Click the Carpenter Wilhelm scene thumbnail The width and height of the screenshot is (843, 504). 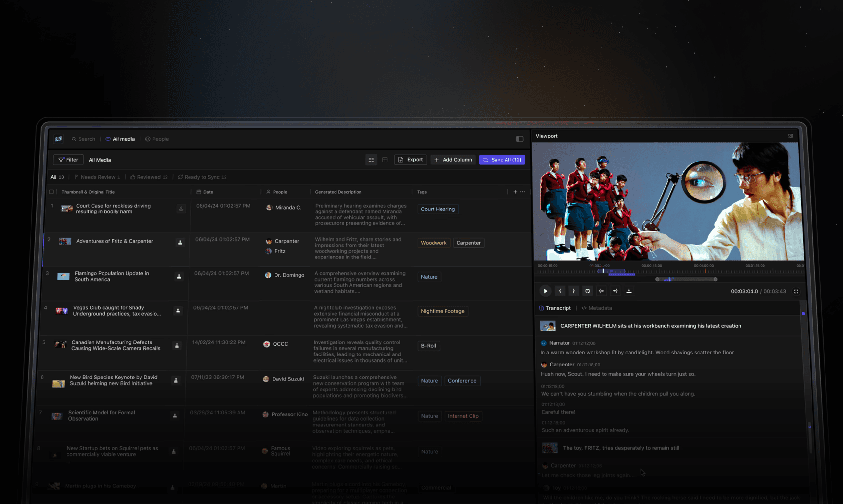pos(548,326)
